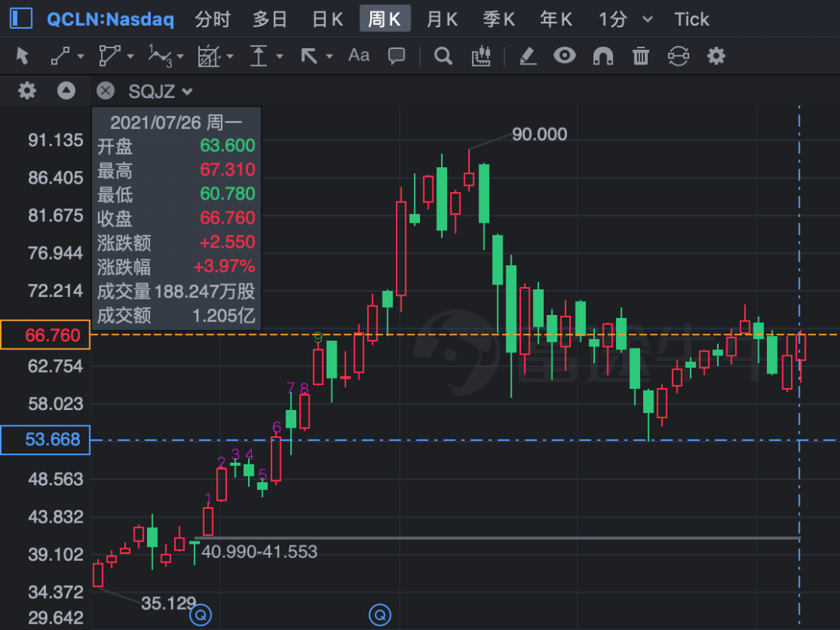Switch to the 月K tab
The image size is (840, 630).
pos(442,19)
